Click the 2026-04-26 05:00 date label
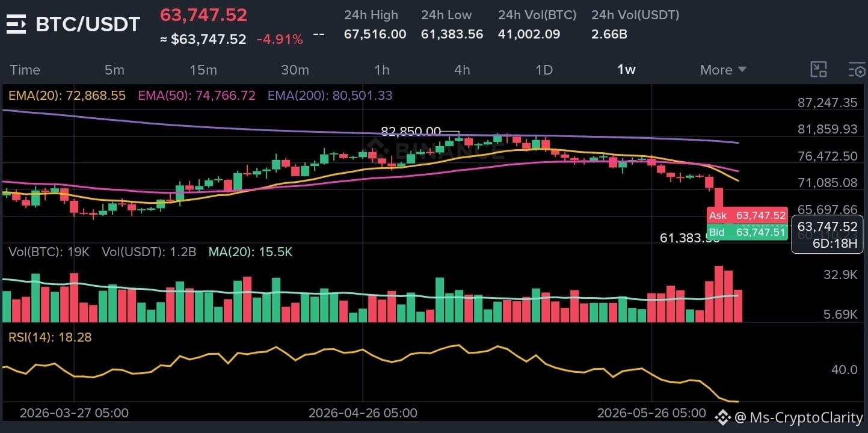This screenshot has width=868, height=433. click(x=363, y=413)
